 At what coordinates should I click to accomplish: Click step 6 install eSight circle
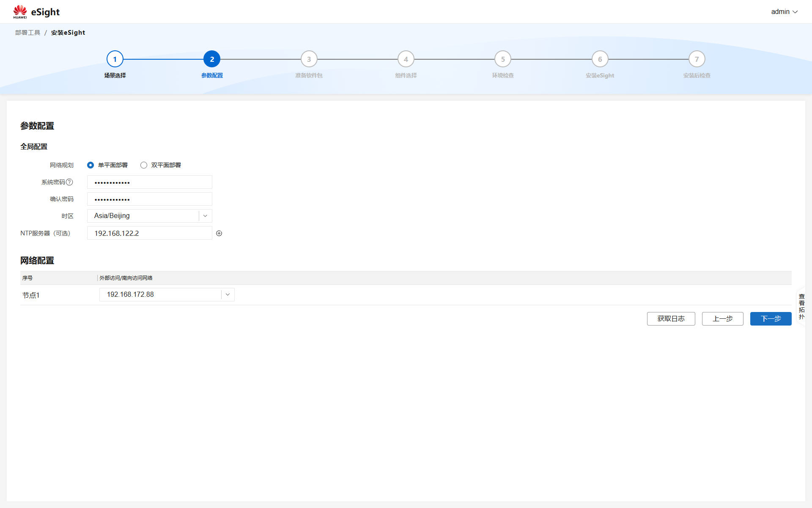(x=600, y=59)
